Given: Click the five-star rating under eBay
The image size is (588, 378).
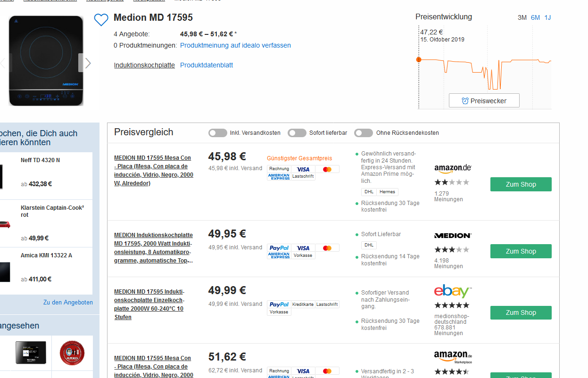Looking at the screenshot, I should 452,305.
